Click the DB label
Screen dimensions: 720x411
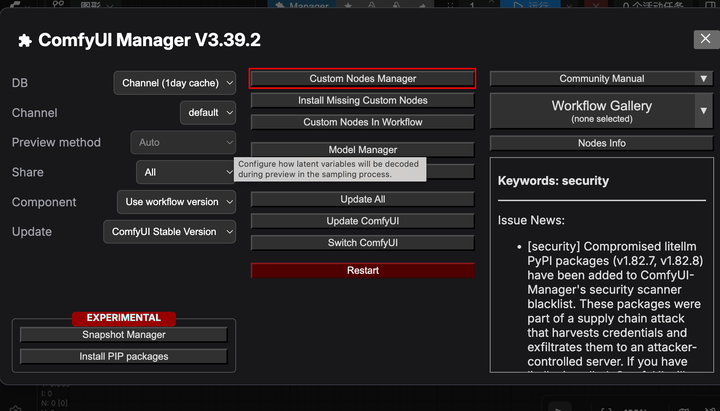pyautogui.click(x=20, y=83)
